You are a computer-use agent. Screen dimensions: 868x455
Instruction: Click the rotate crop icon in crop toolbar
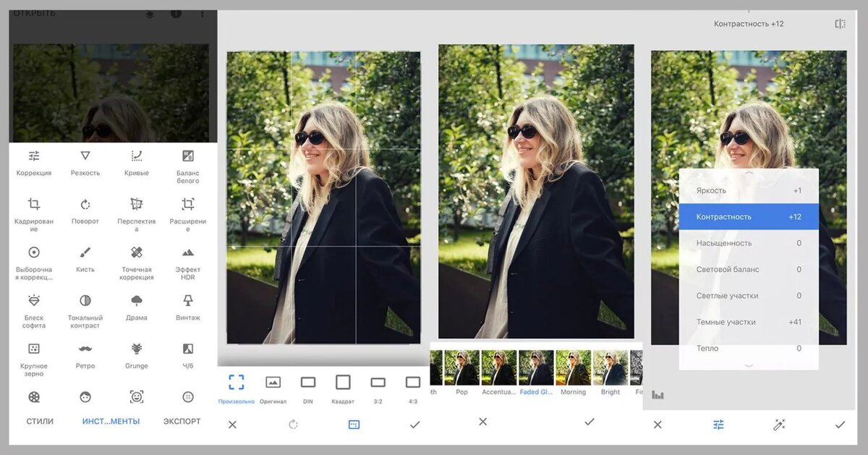[x=293, y=425]
